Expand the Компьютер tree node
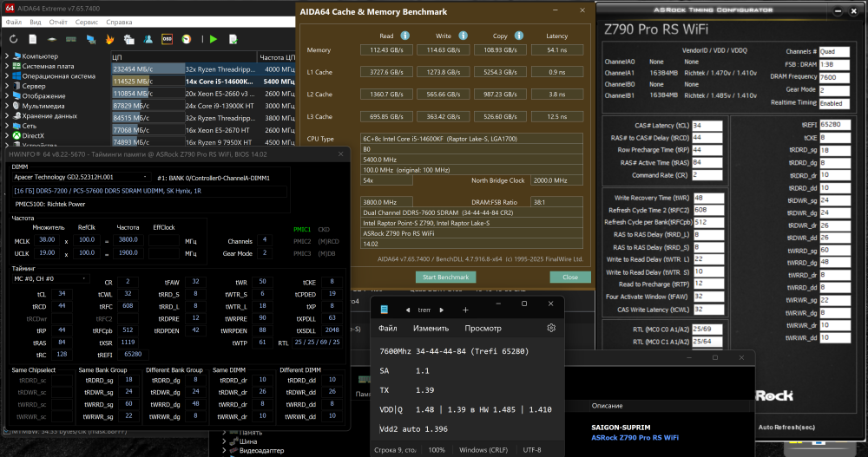Image resolution: width=868 pixels, height=457 pixels. [7, 57]
